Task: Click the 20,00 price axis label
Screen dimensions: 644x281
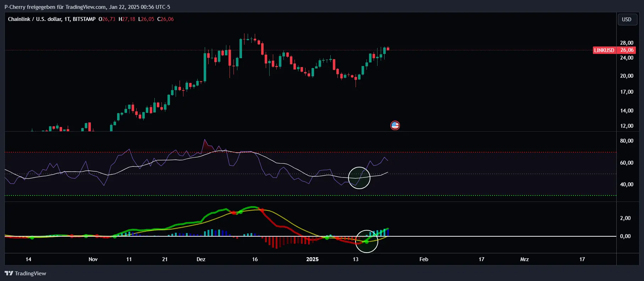Action: click(x=627, y=76)
